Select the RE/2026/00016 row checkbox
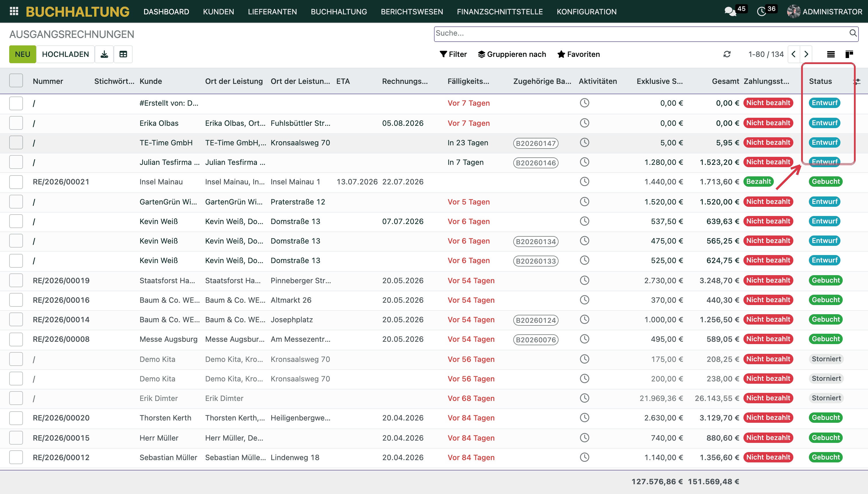This screenshot has width=868, height=494. click(16, 300)
